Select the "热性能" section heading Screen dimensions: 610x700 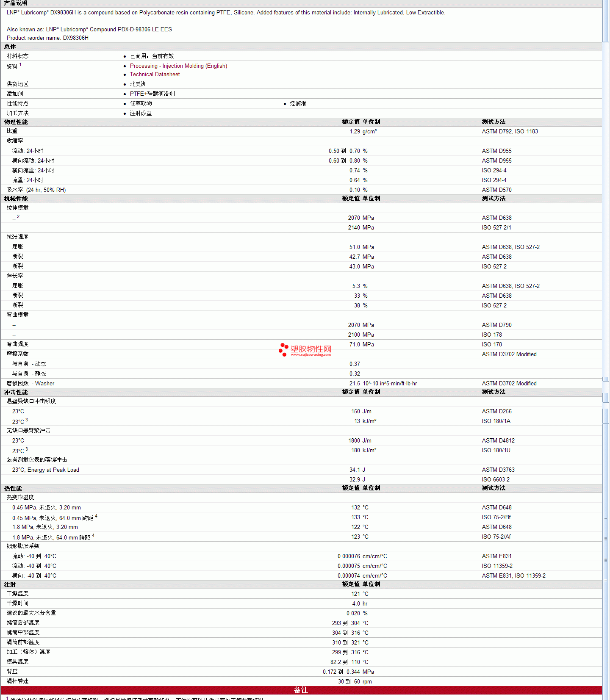[13, 488]
